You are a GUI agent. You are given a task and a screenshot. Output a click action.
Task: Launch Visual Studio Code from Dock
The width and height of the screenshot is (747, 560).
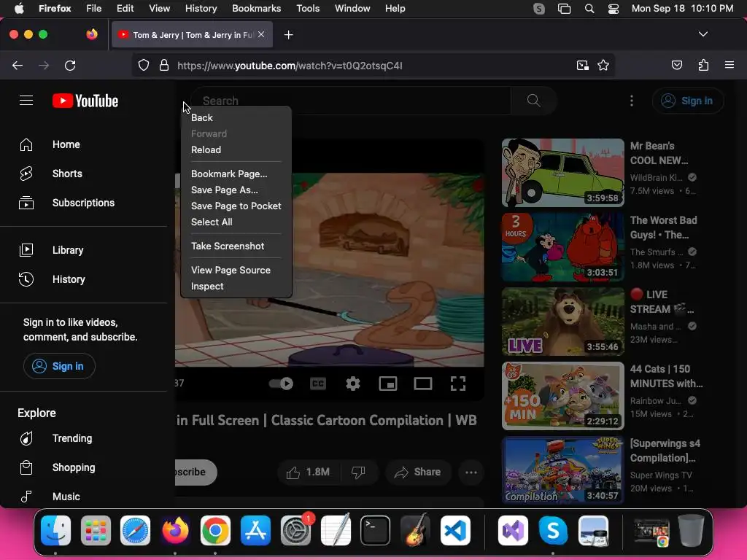[455, 530]
